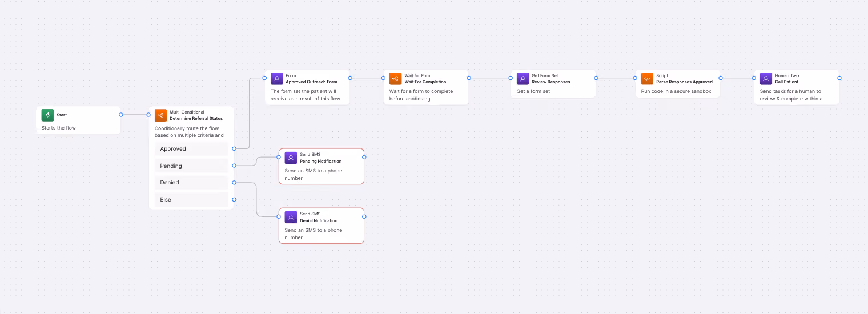Select 'Pending Notification' node title

(x=320, y=162)
